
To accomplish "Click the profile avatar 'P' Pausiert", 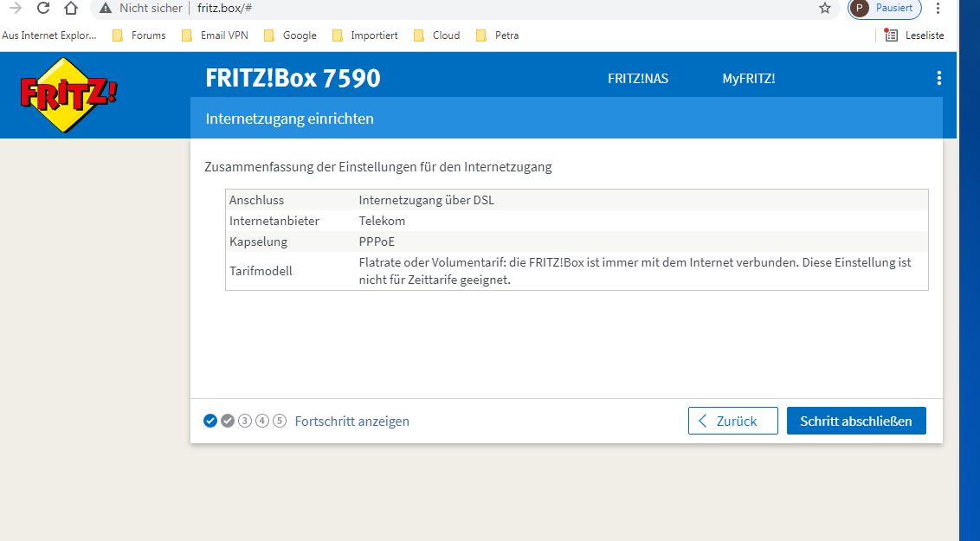I will tap(885, 8).
